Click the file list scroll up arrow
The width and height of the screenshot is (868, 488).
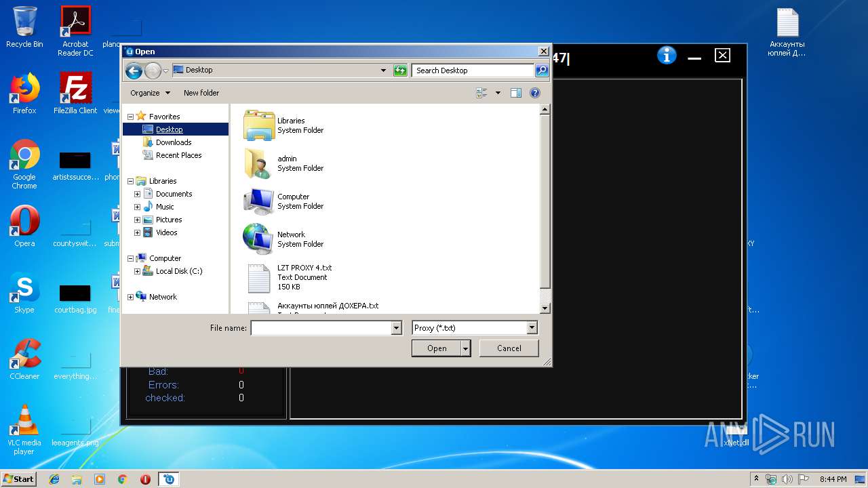[545, 109]
